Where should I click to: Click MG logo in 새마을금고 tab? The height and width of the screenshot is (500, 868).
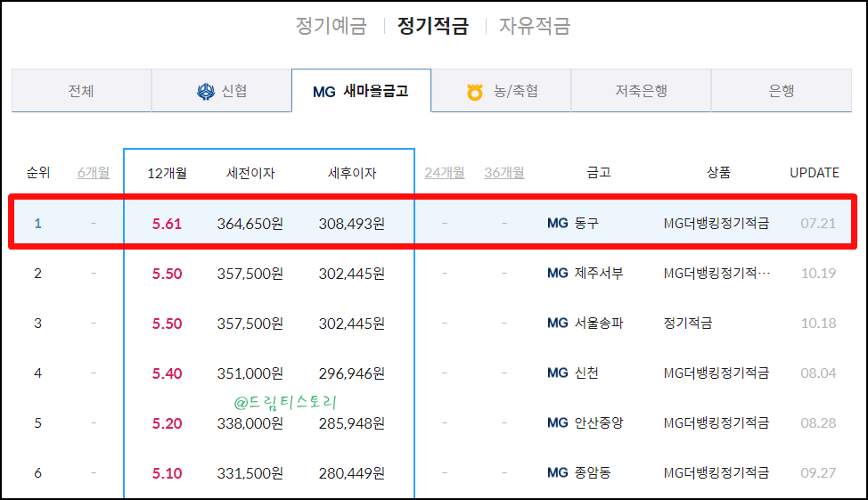coord(324,92)
